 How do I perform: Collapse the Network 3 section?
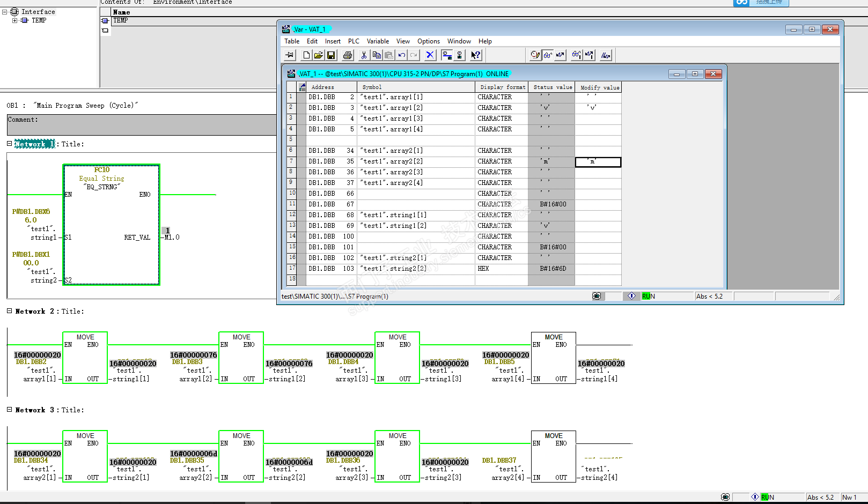[x=9, y=410]
